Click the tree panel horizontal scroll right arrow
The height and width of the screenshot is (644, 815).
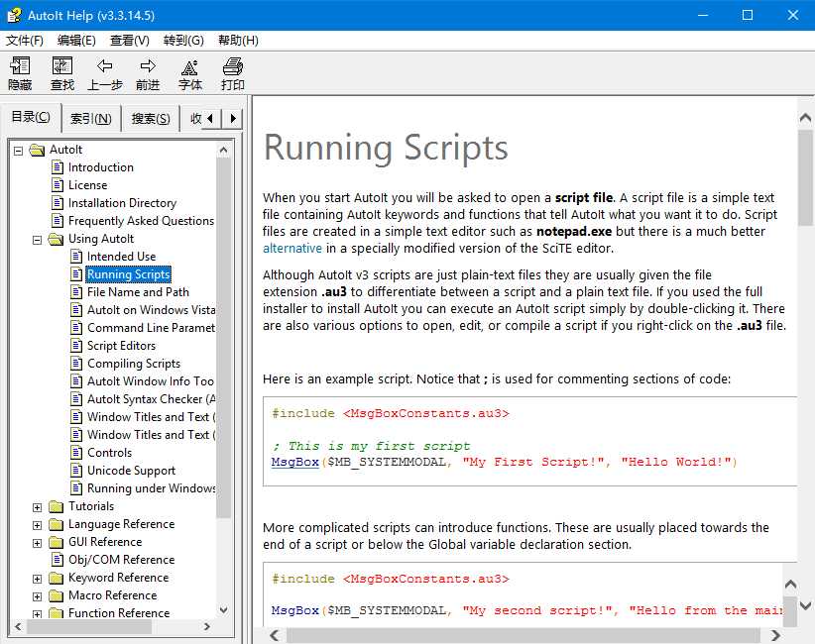point(207,626)
